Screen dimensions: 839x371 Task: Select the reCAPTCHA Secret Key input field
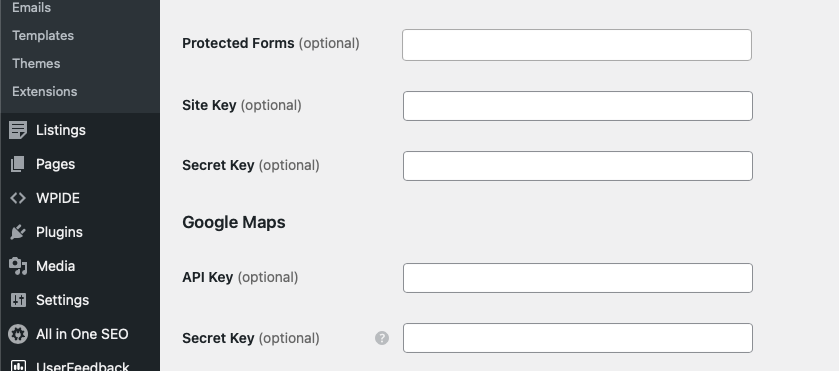(x=578, y=166)
